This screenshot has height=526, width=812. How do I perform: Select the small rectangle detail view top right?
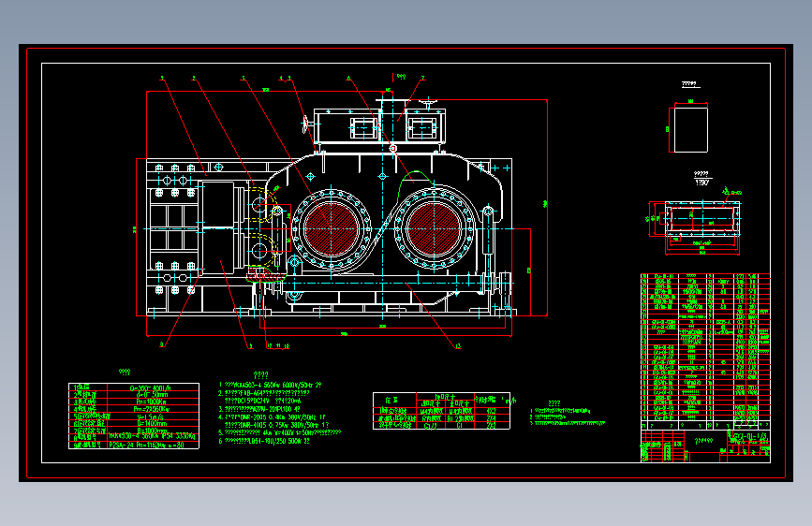pyautogui.click(x=691, y=129)
